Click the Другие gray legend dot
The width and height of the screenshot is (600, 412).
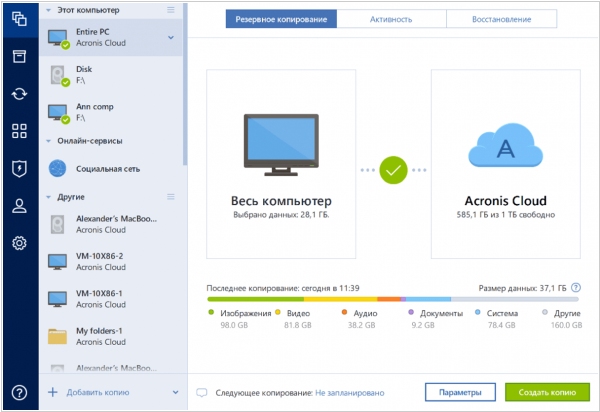click(545, 313)
